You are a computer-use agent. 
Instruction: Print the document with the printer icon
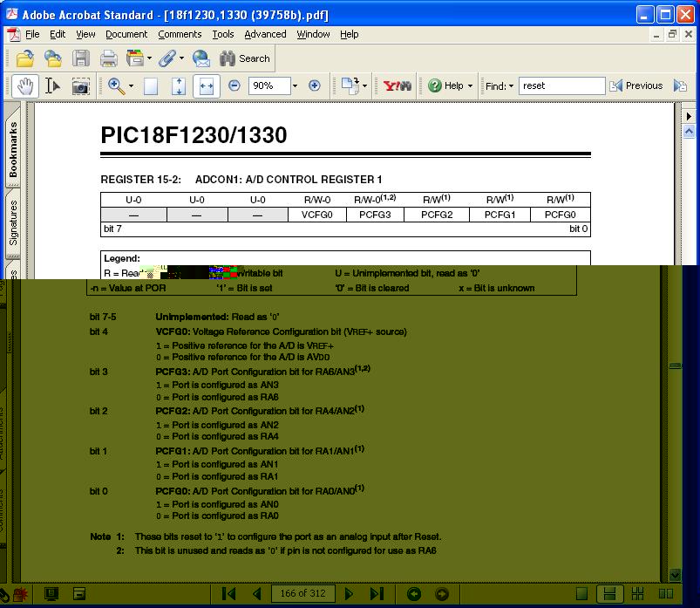(108, 58)
